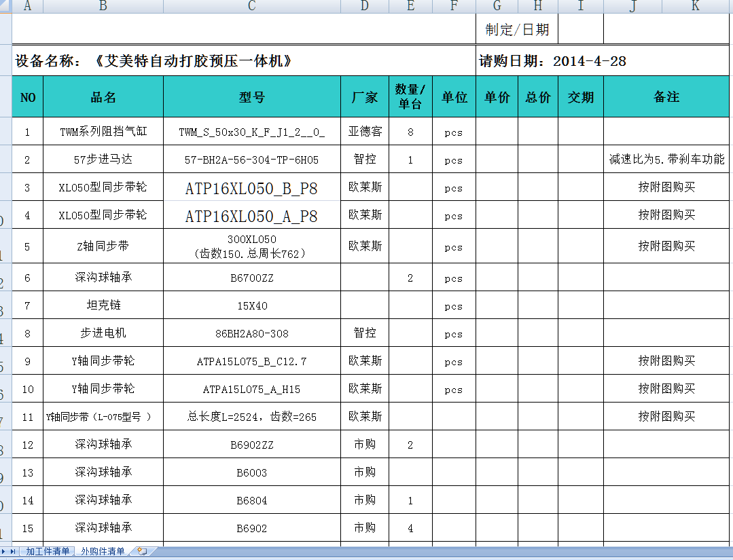Click the Y轴同步带（L-075型号） cell
733x560 pixels.
pyautogui.click(x=103, y=417)
